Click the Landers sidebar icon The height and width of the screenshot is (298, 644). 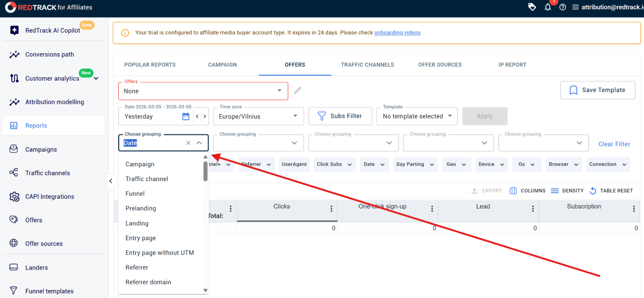click(14, 267)
